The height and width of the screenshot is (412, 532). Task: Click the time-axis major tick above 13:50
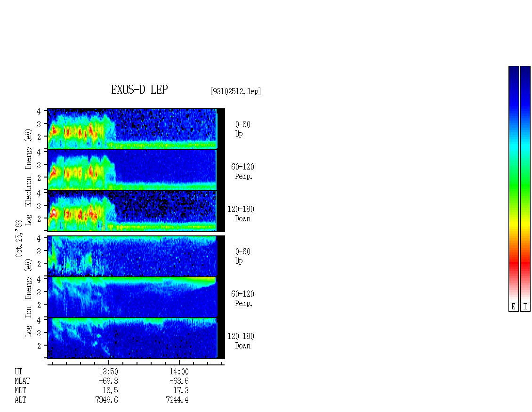pyautogui.click(x=109, y=362)
